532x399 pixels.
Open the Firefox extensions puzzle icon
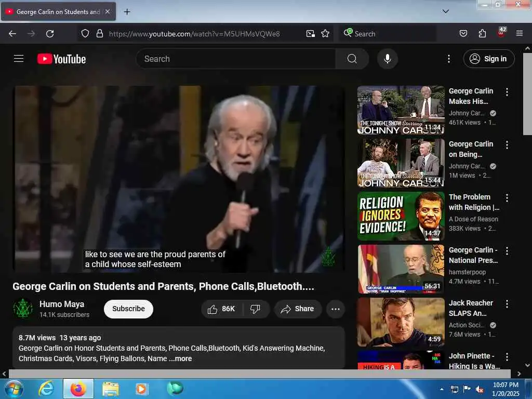pos(482,34)
